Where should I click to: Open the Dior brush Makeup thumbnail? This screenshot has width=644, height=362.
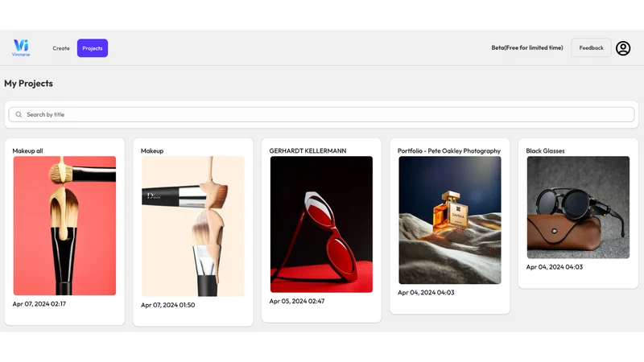pos(193,226)
